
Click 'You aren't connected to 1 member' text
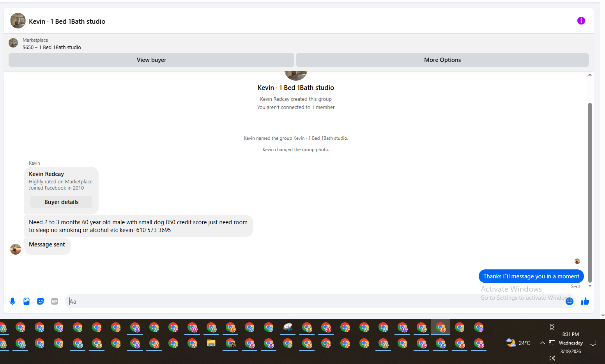pos(296,107)
